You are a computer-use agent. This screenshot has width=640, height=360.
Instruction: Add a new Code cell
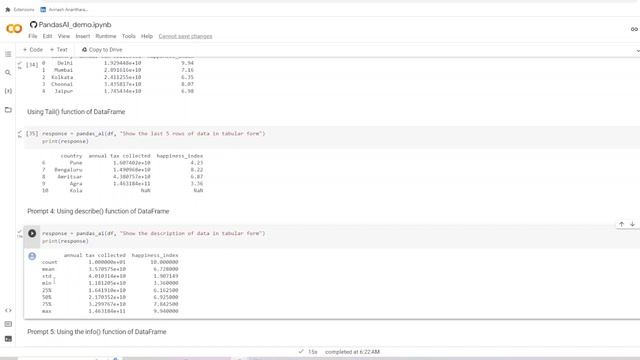(x=33, y=50)
